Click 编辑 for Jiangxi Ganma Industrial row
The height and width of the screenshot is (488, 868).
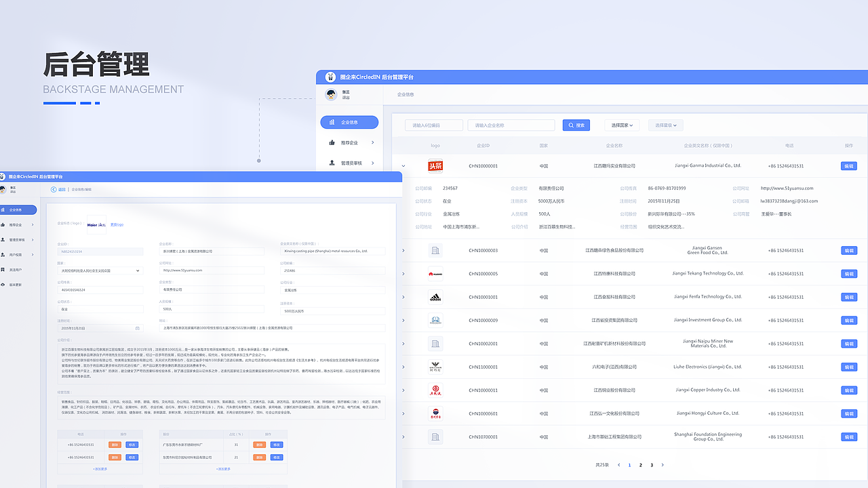coord(848,166)
